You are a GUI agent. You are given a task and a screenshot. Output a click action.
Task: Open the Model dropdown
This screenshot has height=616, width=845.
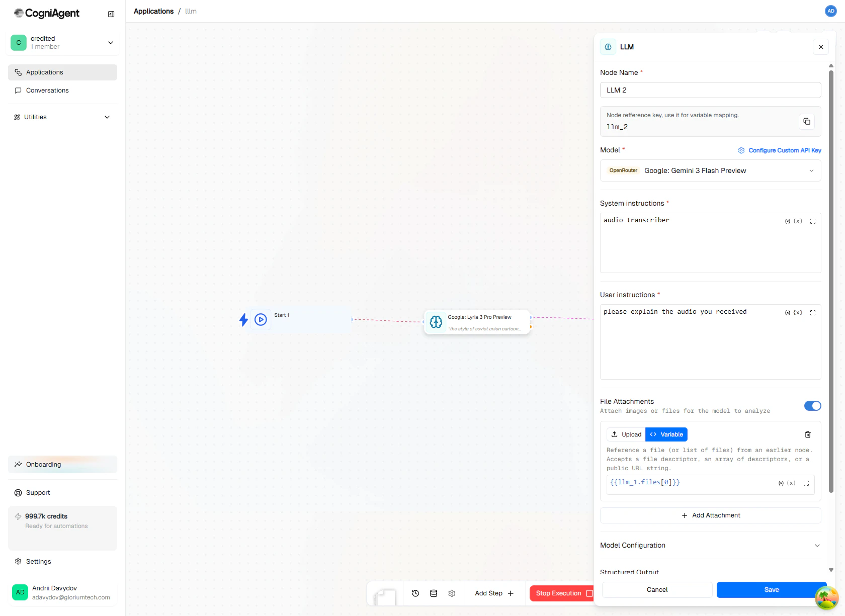coord(710,170)
